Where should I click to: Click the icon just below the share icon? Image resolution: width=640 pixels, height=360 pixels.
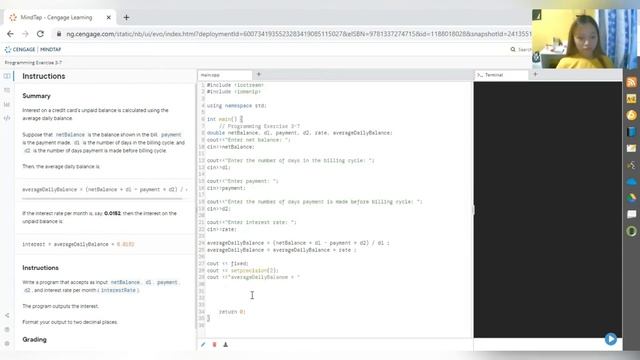(x=7, y=329)
